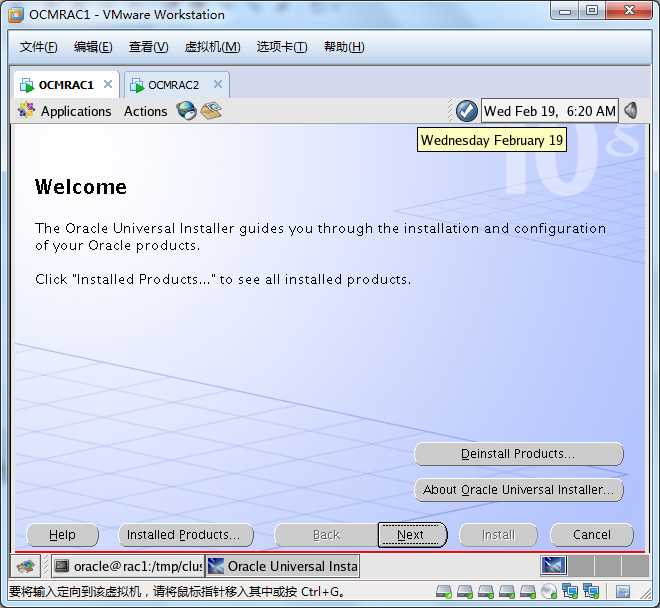Click the Help button
Screen dimensions: 660x608
click(62, 535)
